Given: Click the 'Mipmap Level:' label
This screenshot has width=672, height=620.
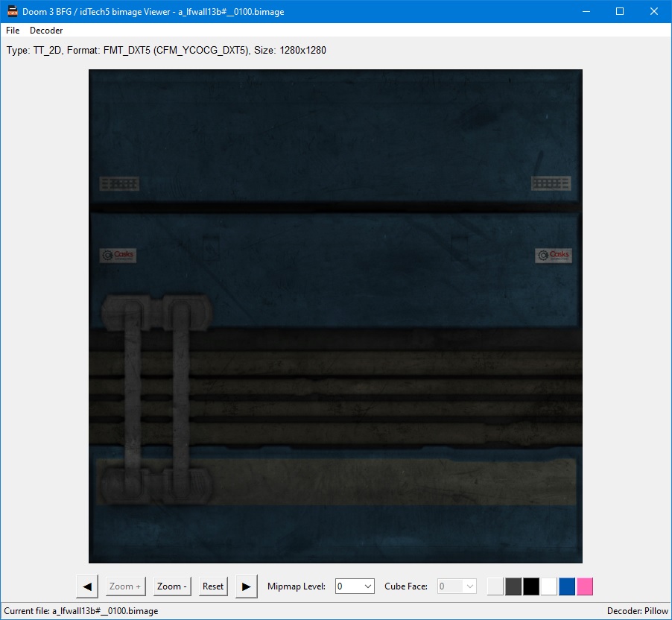Looking at the screenshot, I should [x=297, y=586].
